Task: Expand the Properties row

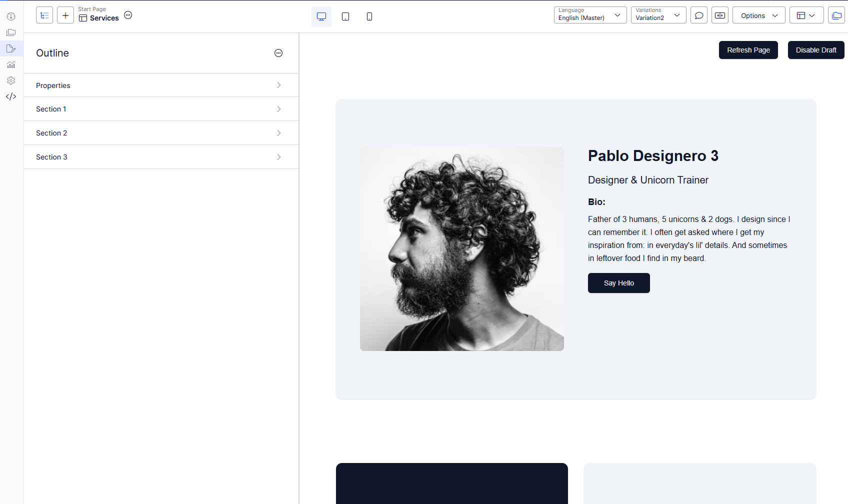Action: [x=161, y=85]
